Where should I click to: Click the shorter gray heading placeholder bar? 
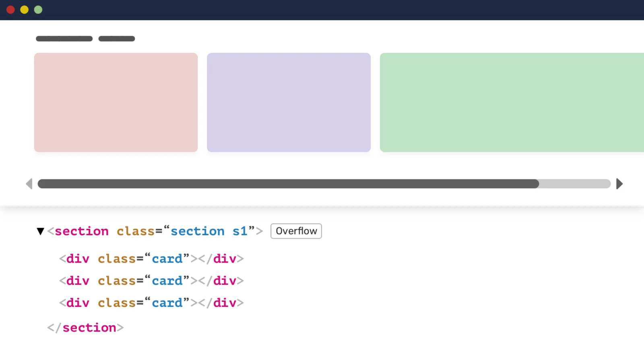[117, 39]
